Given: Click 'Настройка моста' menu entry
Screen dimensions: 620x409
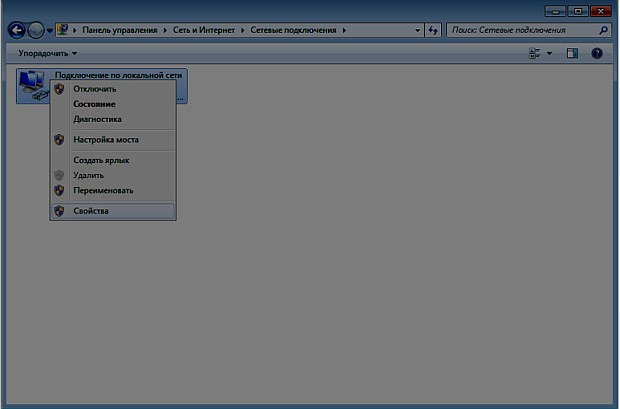Looking at the screenshot, I should tap(106, 140).
